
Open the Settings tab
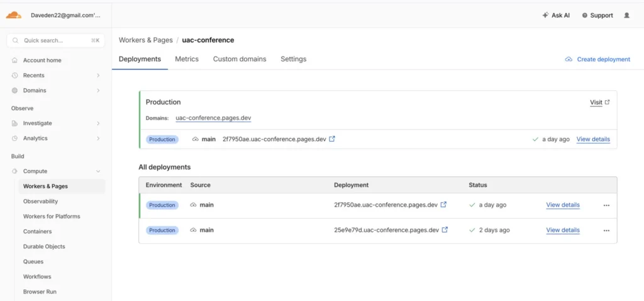coord(293,59)
